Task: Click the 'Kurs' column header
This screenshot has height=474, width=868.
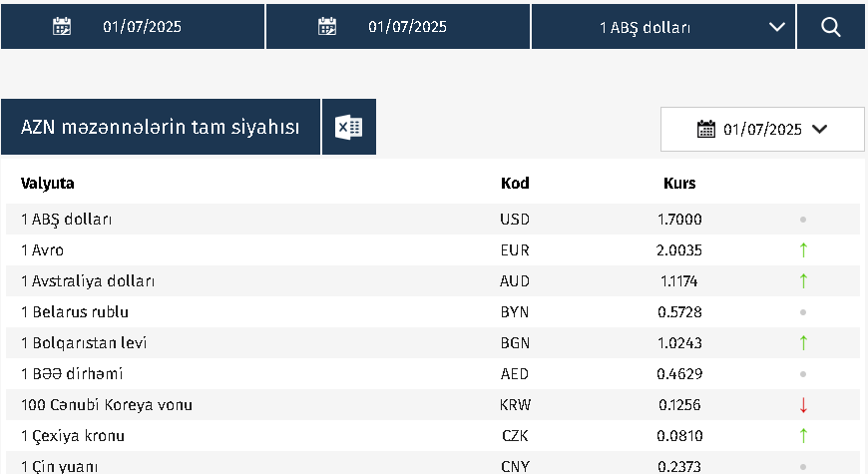Action: (679, 184)
